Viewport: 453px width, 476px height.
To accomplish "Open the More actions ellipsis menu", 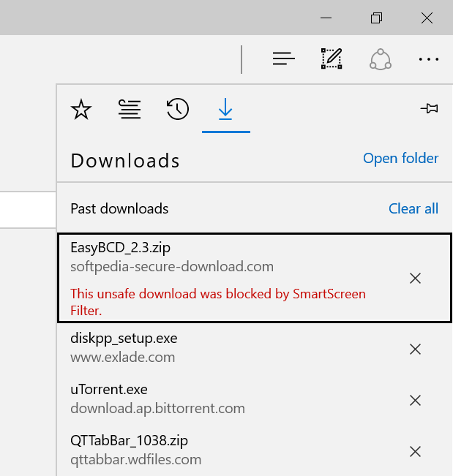I will (428, 59).
